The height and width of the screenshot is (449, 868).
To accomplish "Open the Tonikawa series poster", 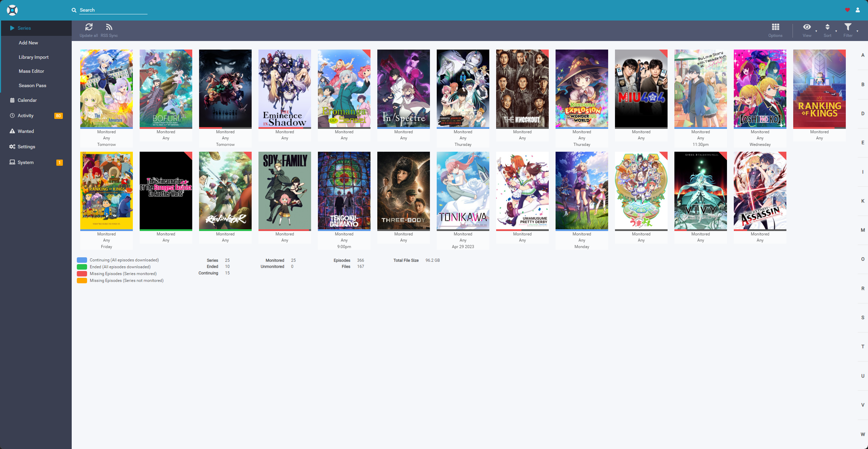I will (463, 191).
